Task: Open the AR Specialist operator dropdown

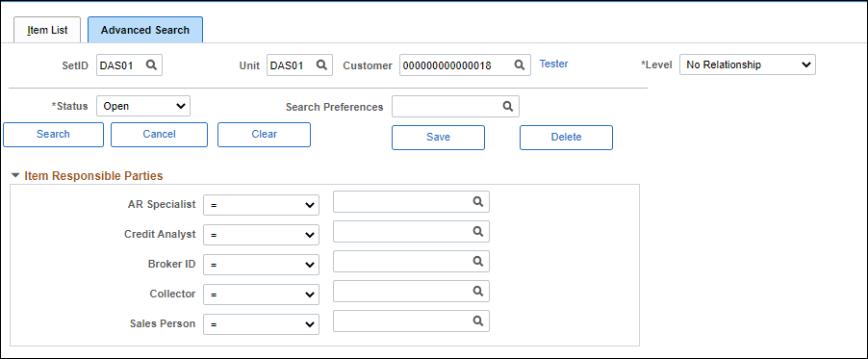Action: [262, 205]
